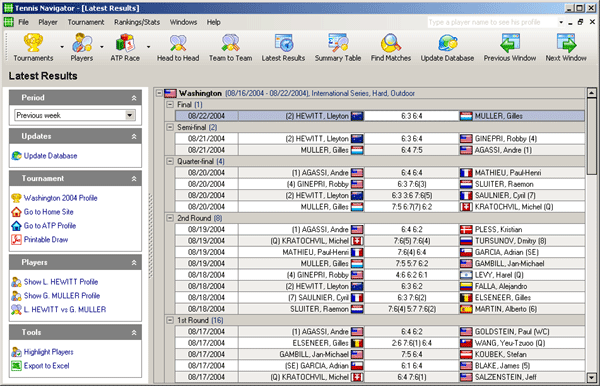Click the Highlight Players link
Image resolution: width=600 pixels, height=386 pixels.
pos(49,352)
